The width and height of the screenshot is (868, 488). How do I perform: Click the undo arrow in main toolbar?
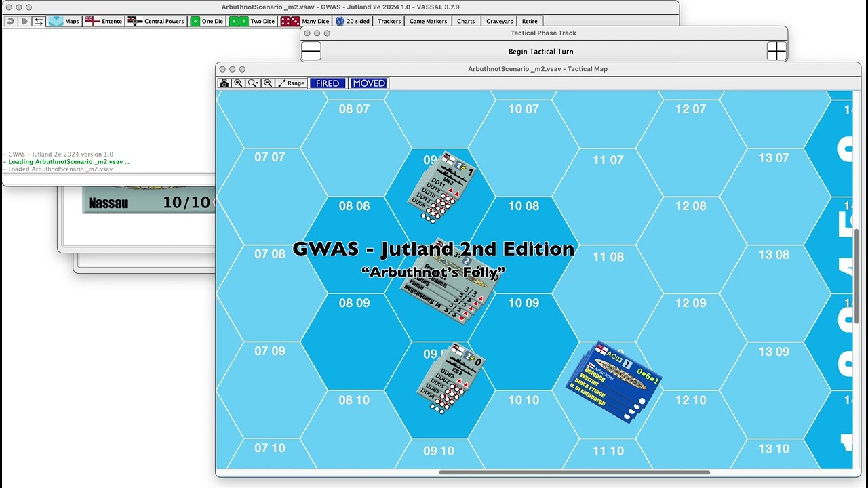pyautogui.click(x=10, y=21)
